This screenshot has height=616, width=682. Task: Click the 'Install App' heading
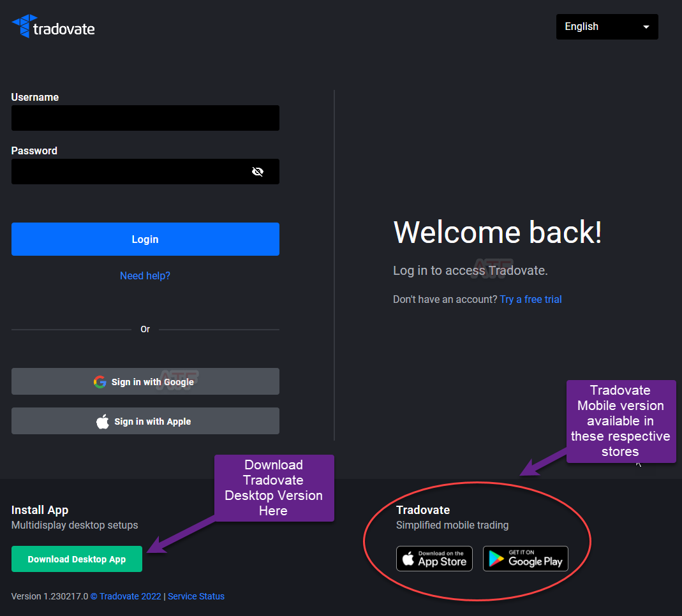tap(40, 510)
